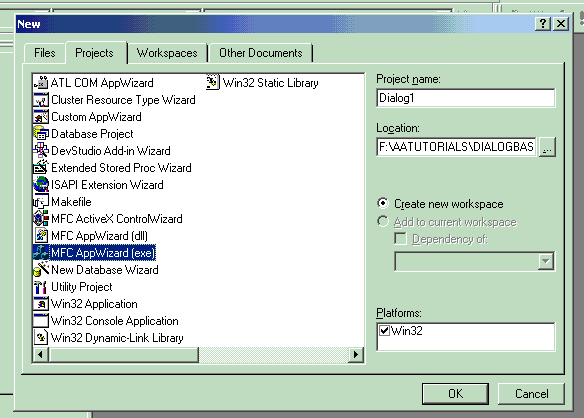Click the 'Utility Project' text
The image size is (584, 418).
[x=82, y=287]
